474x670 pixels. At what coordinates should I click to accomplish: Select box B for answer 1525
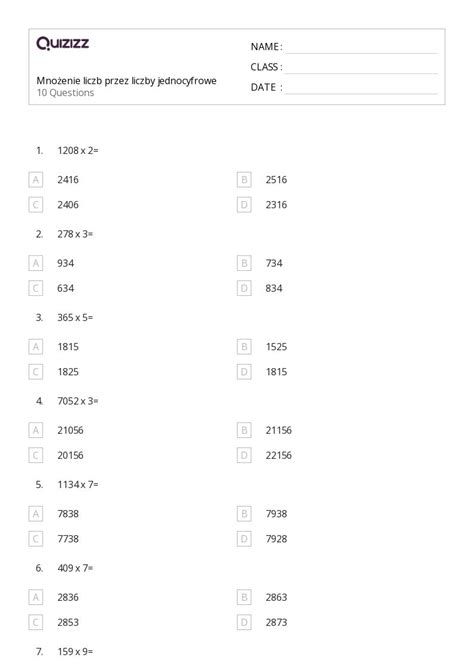click(x=244, y=347)
